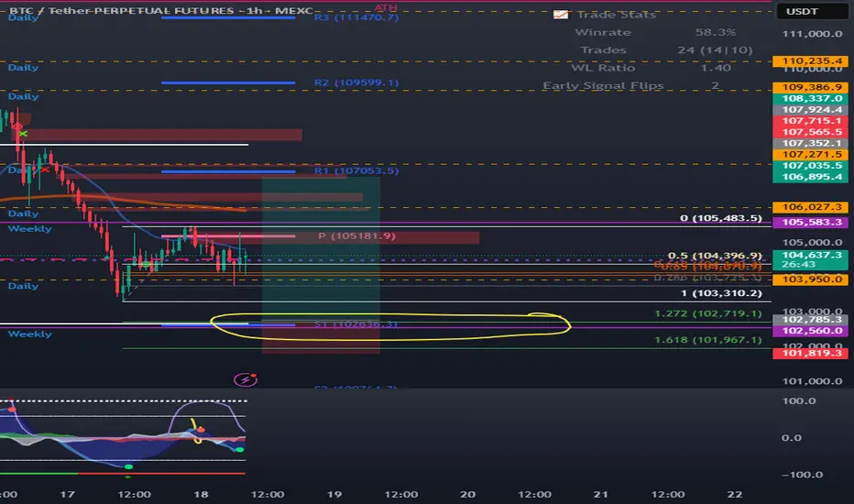This screenshot has height=504, width=854.
Task: Click the 101,819.3 red price label
Action: 810,353
